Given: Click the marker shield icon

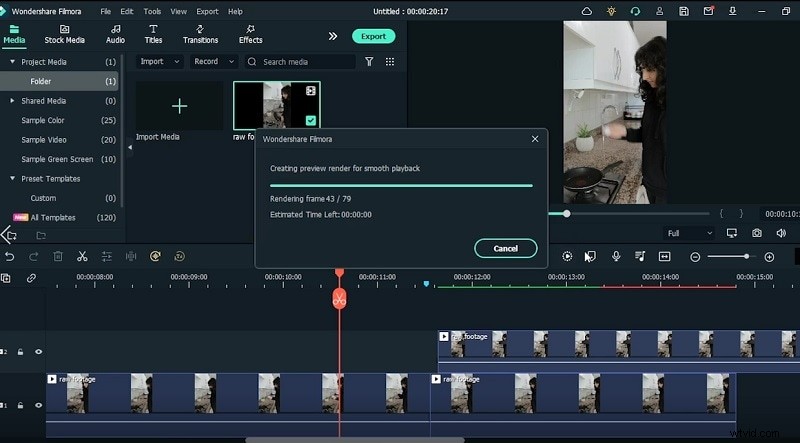Looking at the screenshot, I should (x=591, y=257).
